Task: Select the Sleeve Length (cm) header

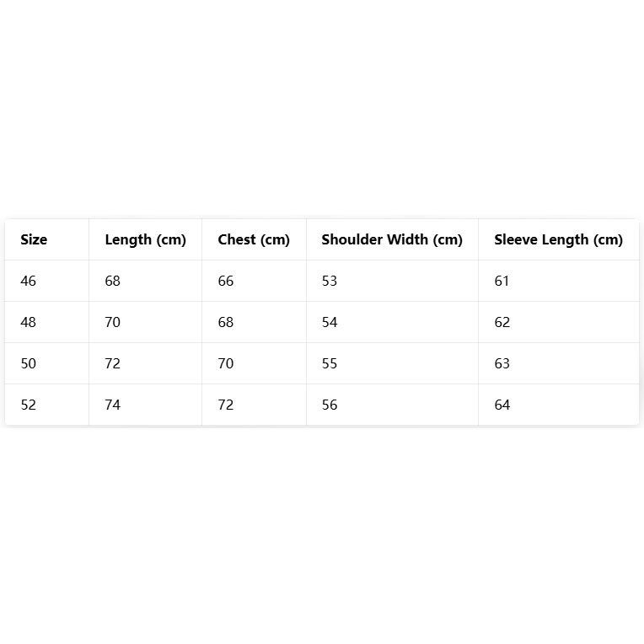Action: [x=558, y=239]
